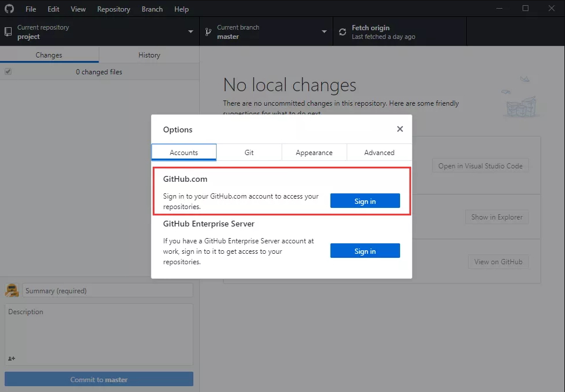This screenshot has height=392, width=565.
Task: Expand the Current repository dropdown arrow
Action: 190,32
